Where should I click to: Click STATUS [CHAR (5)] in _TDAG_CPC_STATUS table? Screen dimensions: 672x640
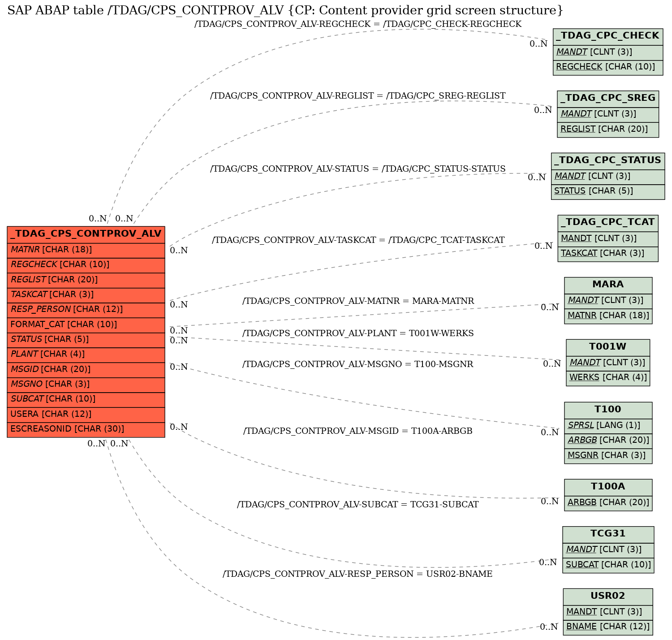click(x=608, y=191)
